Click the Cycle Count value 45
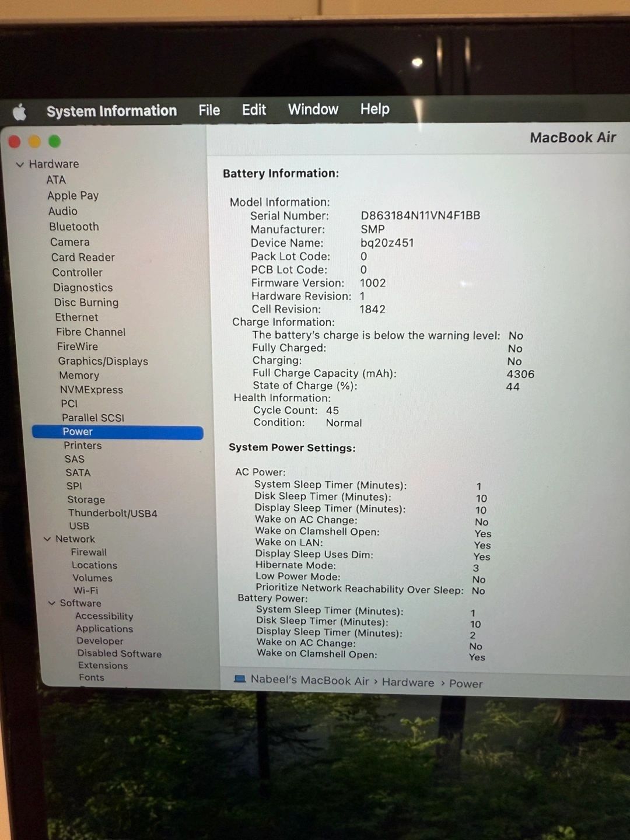Screen dimensions: 630x840 click(x=332, y=410)
